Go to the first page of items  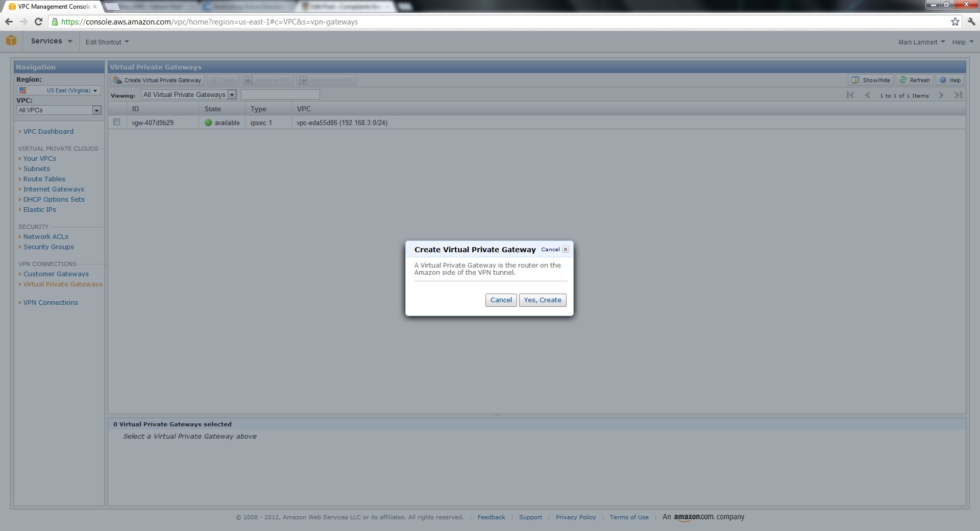click(x=850, y=95)
